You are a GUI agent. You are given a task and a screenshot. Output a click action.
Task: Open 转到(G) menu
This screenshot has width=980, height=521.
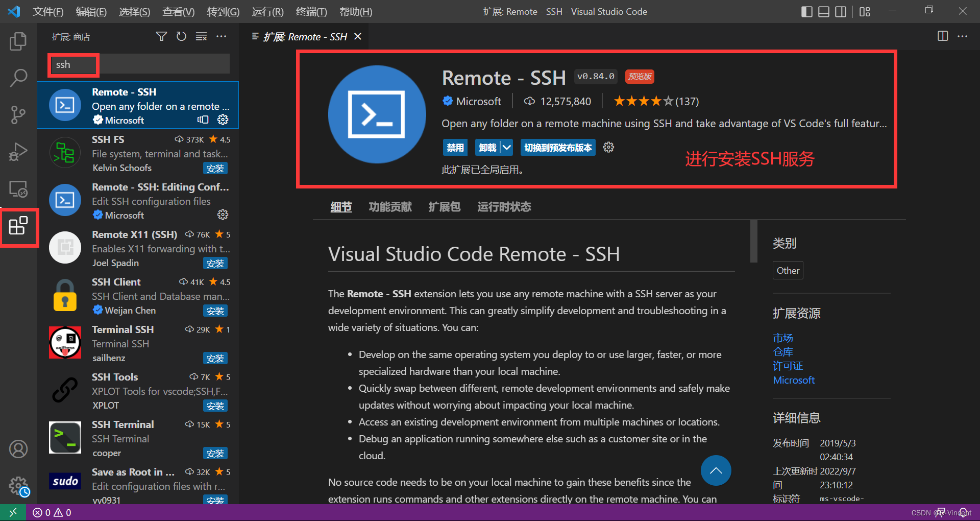tap(223, 12)
